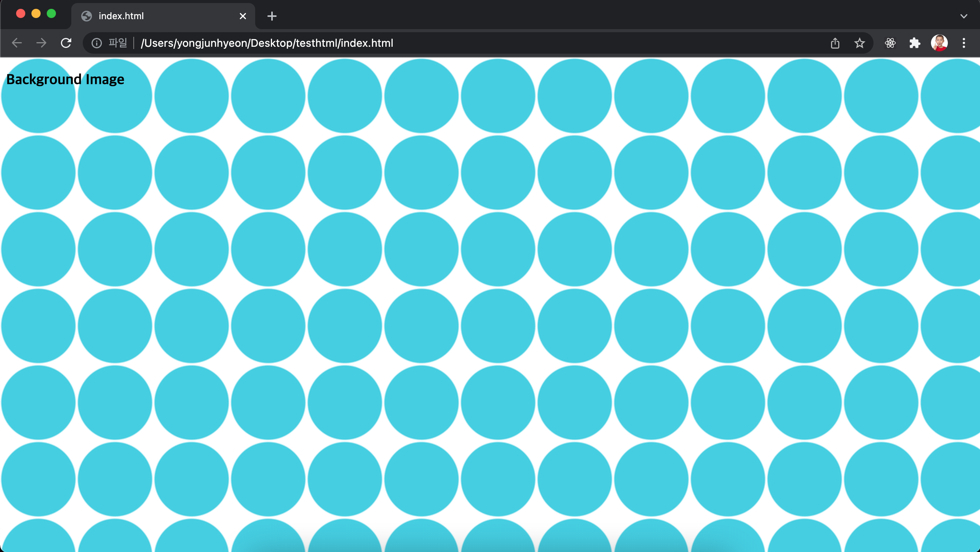Open the Chrome profile avatar
The width and height of the screenshot is (980, 552).
(x=939, y=43)
